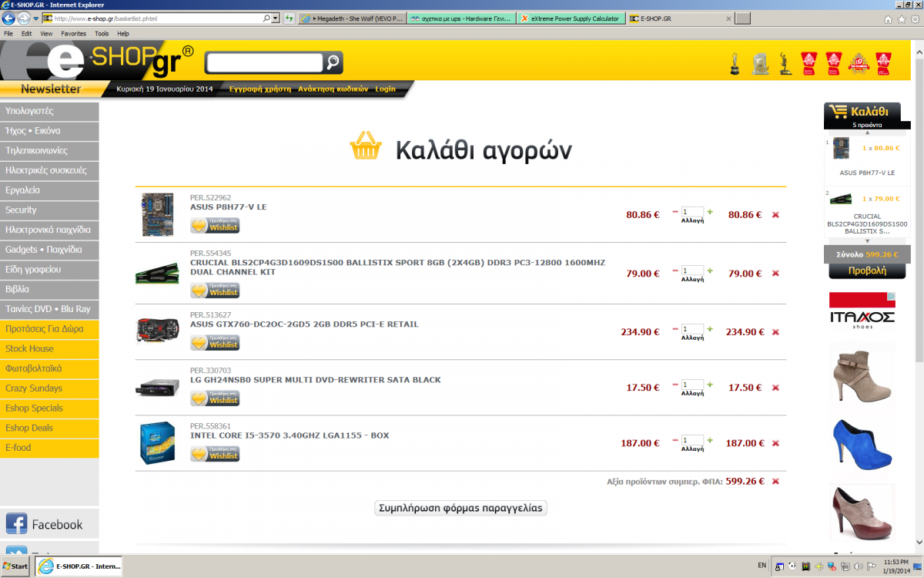Open E-food category

coord(49,448)
